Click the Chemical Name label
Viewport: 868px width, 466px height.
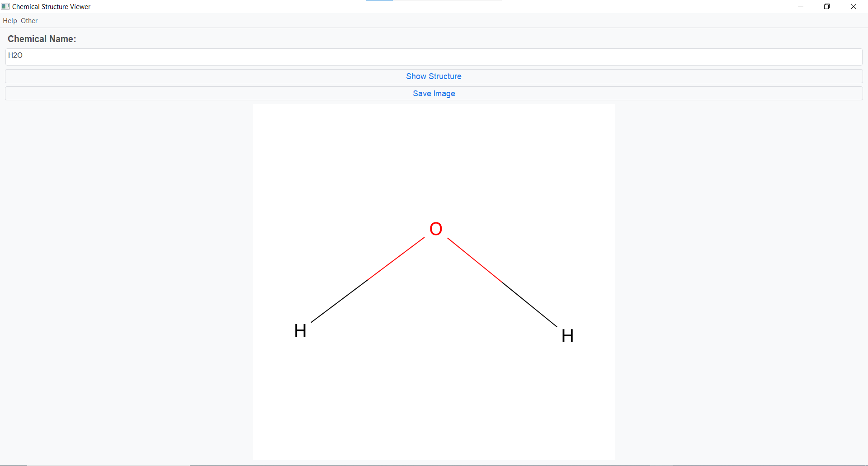[x=42, y=39]
